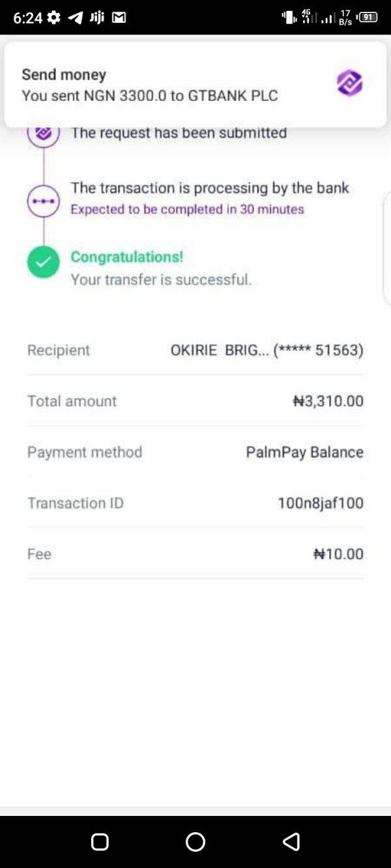Tap the total amount ₦3,310.00

pyautogui.click(x=328, y=401)
